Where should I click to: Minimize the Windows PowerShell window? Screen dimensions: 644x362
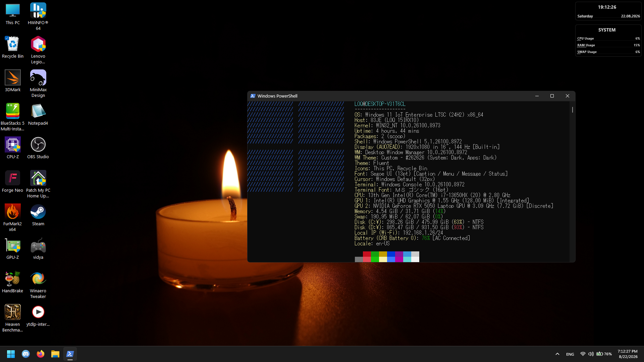tap(537, 96)
